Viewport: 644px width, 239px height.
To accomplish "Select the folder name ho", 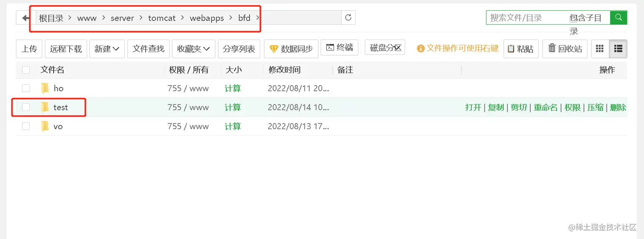I will [x=59, y=88].
